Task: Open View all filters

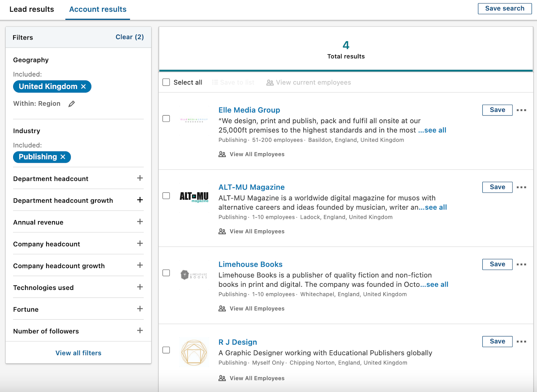Action: [x=78, y=353]
